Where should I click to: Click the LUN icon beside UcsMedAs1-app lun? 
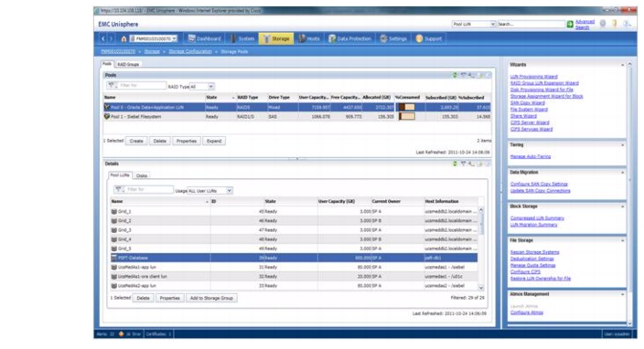pos(113,267)
